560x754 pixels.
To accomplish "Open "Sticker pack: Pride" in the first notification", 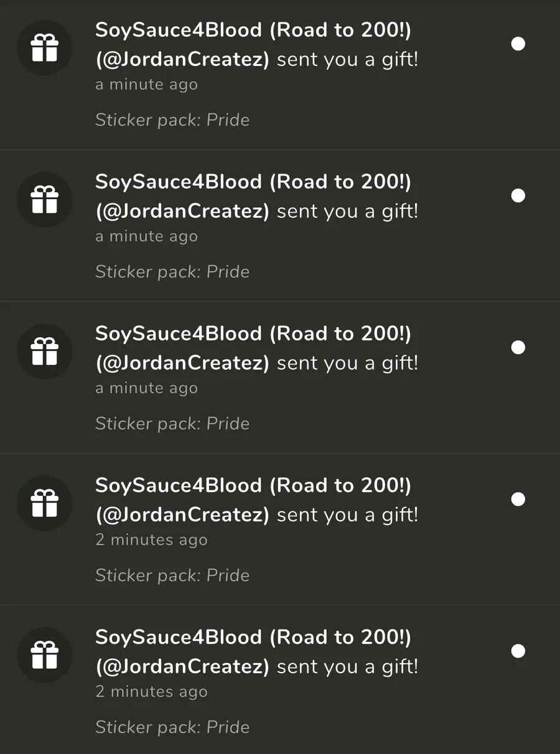I will pos(172,120).
